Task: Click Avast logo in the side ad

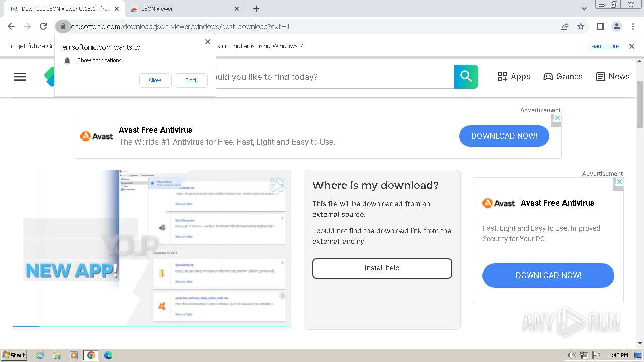Action: pyautogui.click(x=499, y=203)
